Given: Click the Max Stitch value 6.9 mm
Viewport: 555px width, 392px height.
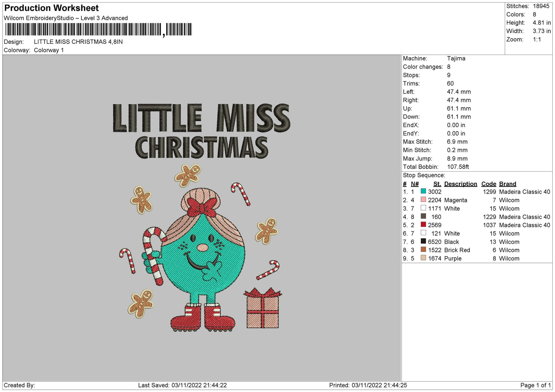Looking at the screenshot, I should tap(457, 142).
